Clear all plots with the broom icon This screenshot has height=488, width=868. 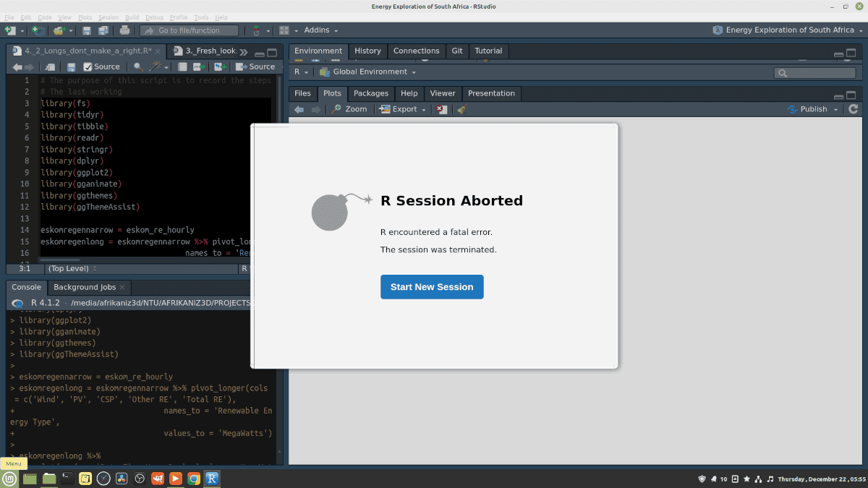(462, 109)
